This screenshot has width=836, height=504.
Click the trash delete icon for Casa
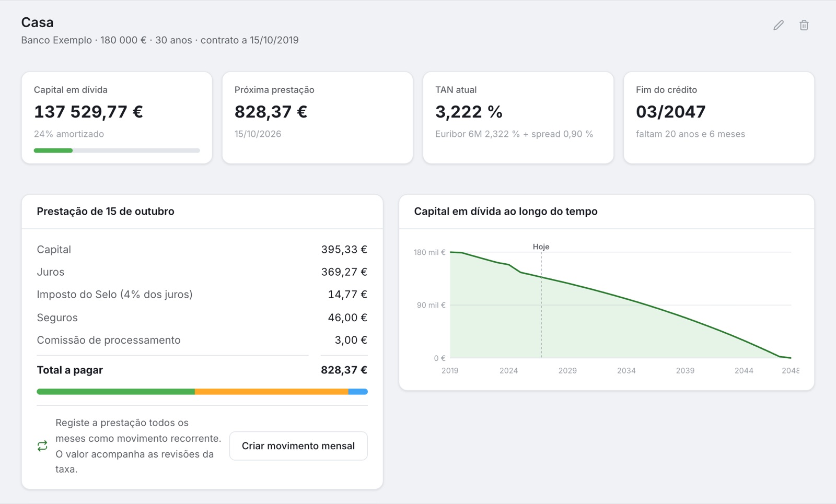[x=804, y=25]
